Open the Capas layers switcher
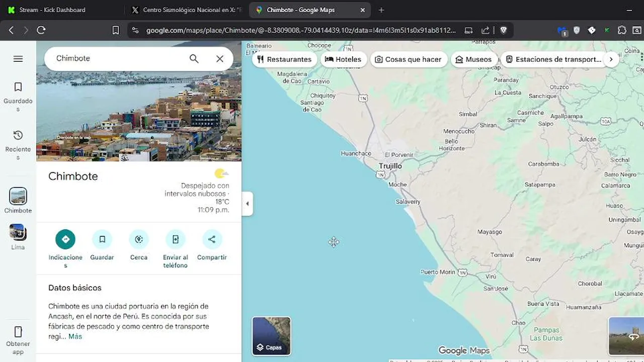The image size is (644, 362). (271, 336)
